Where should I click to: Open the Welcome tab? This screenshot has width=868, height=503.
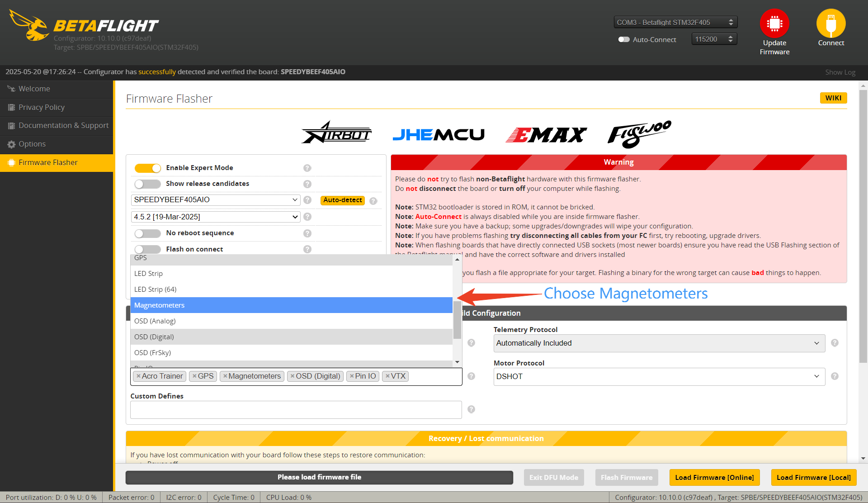[x=57, y=89]
